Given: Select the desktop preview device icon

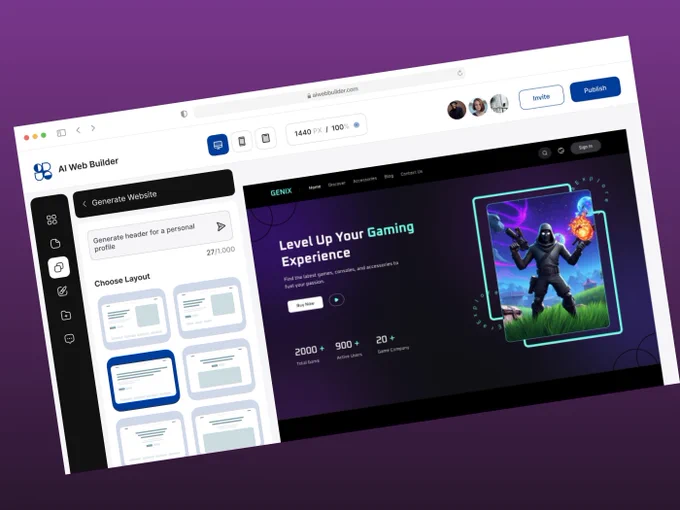Looking at the screenshot, I should (218, 144).
